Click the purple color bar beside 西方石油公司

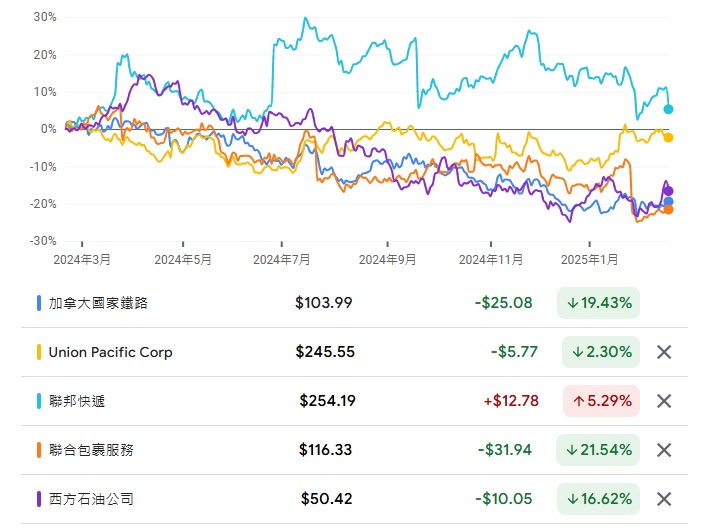(39, 499)
